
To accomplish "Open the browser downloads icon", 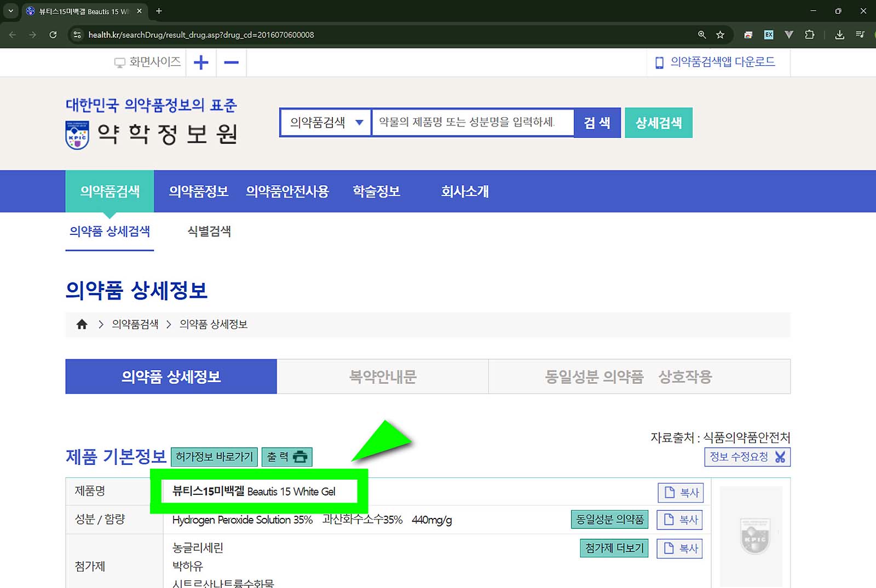I will (839, 34).
